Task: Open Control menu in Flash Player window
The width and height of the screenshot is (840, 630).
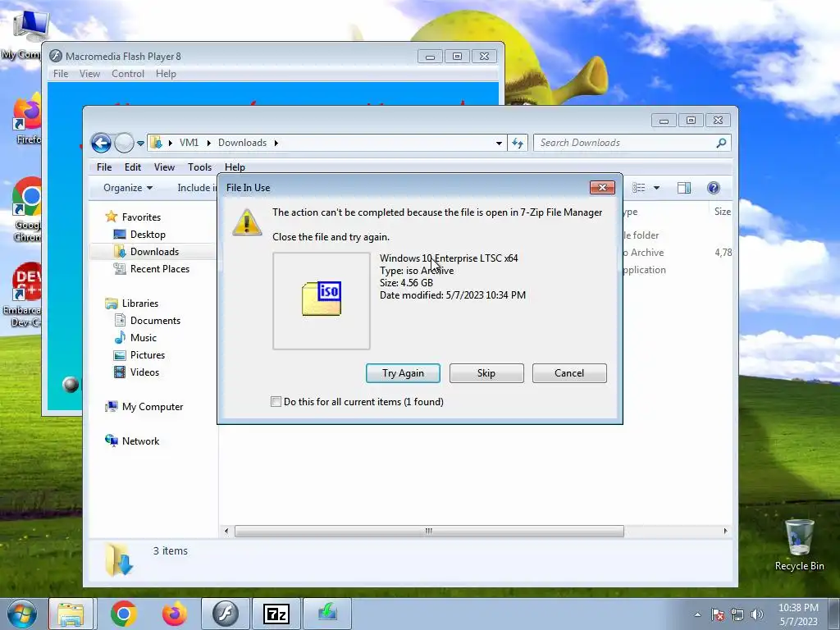Action: [127, 74]
